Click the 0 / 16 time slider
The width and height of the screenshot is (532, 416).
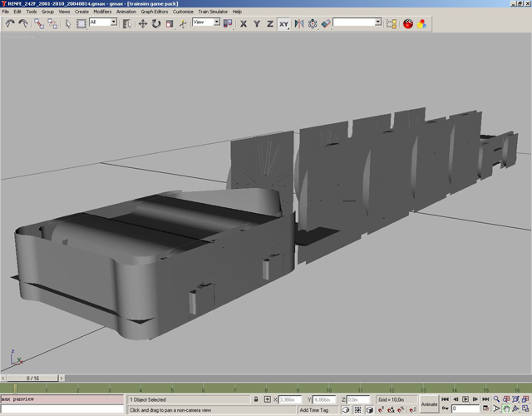32,378
